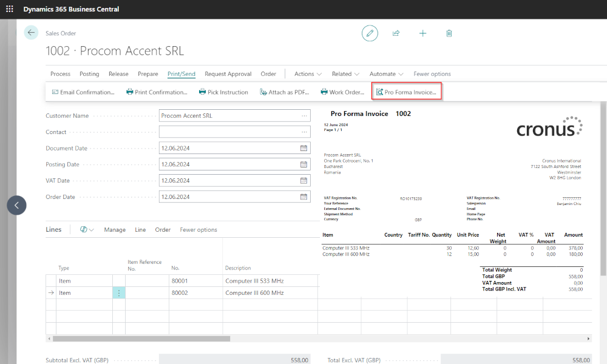
Task: Click the Email Confirmation envelope icon
Action: click(55, 92)
